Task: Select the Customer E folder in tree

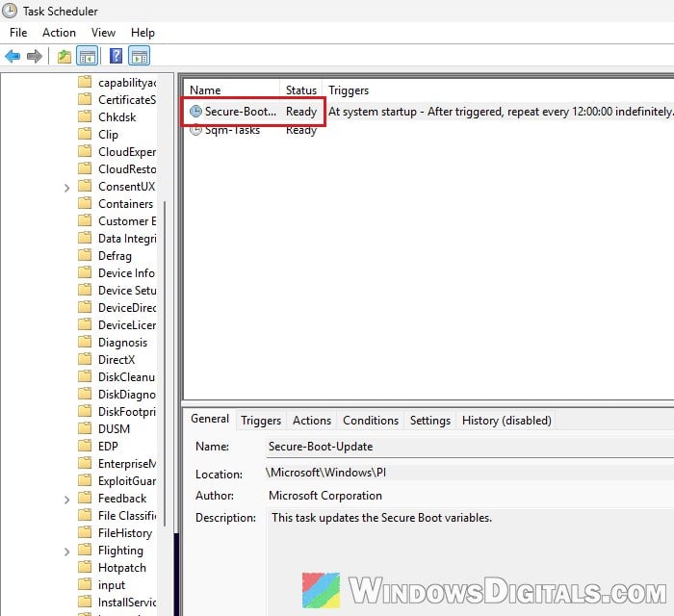Action: coord(127,220)
